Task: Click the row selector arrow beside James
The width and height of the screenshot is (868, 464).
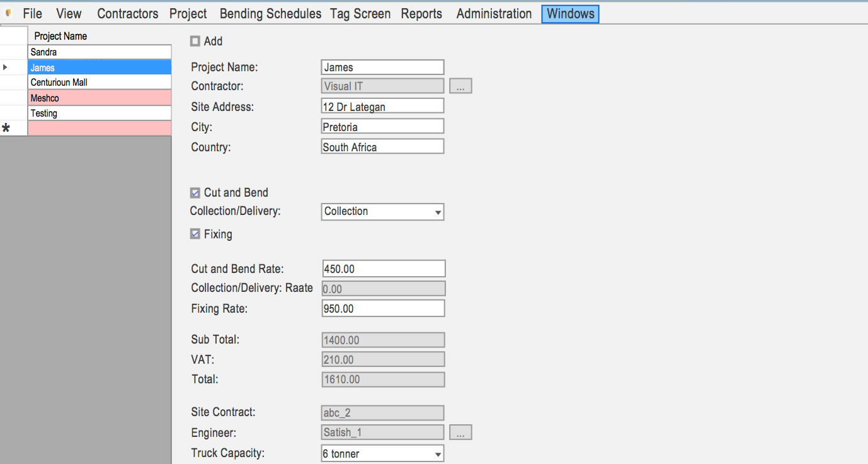Action: 5,67
